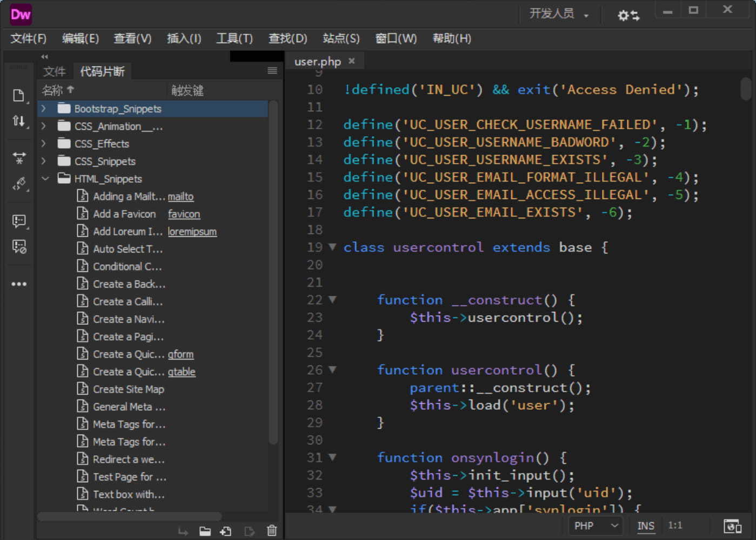Open the PHP document type dropdown

tap(595, 525)
